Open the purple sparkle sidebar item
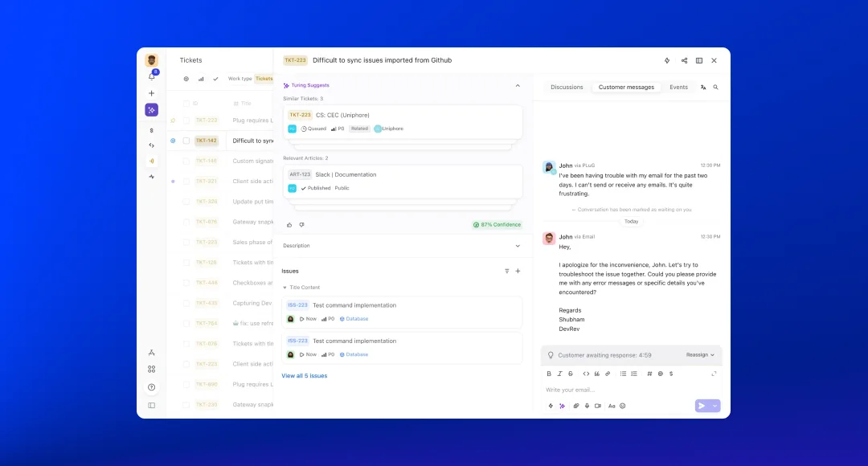This screenshot has width=868, height=466. click(x=151, y=110)
